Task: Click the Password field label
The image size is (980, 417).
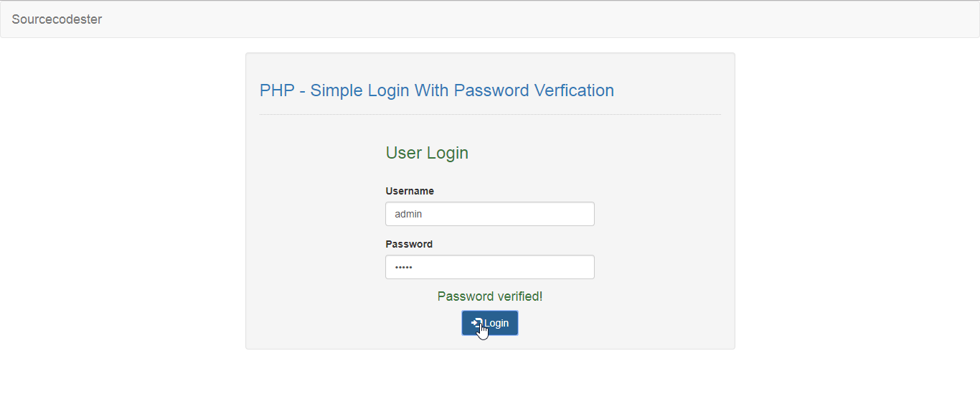Action: click(409, 244)
